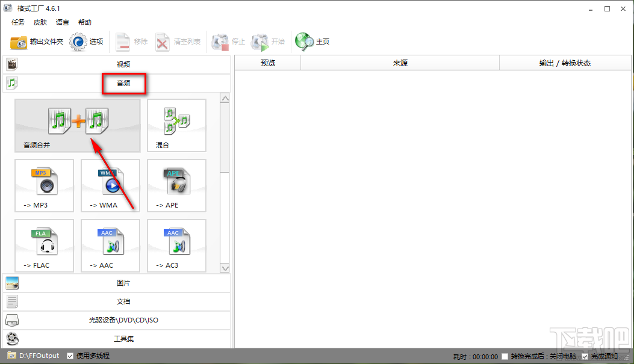Viewport: 634px width, 364px height.
Task: Click the toolset film reel icon
Action: [x=12, y=339]
